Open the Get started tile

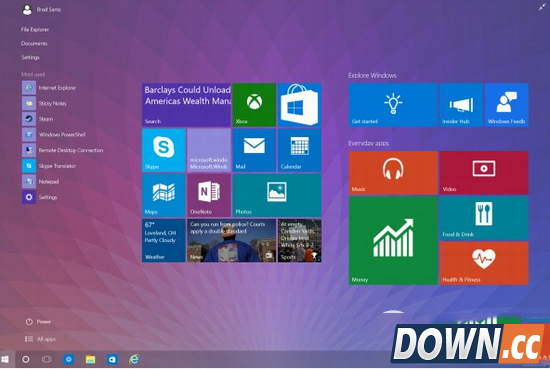(x=393, y=105)
